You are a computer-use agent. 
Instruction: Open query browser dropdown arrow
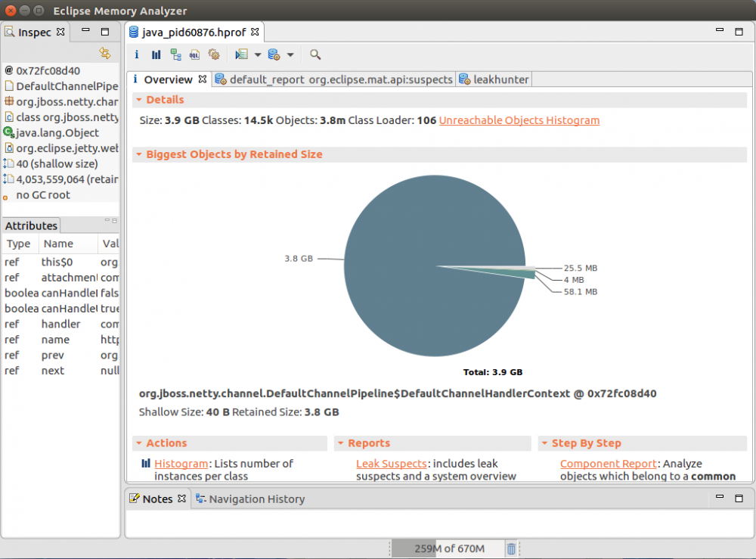(x=290, y=55)
